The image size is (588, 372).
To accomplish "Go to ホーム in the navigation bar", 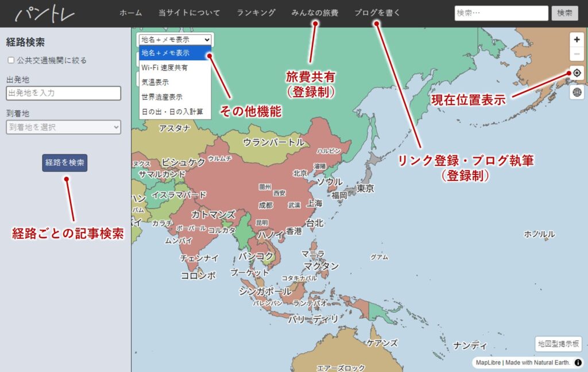I will pyautogui.click(x=130, y=13).
